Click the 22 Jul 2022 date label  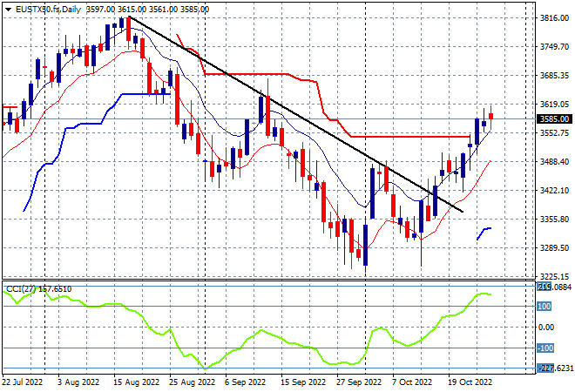(x=23, y=382)
